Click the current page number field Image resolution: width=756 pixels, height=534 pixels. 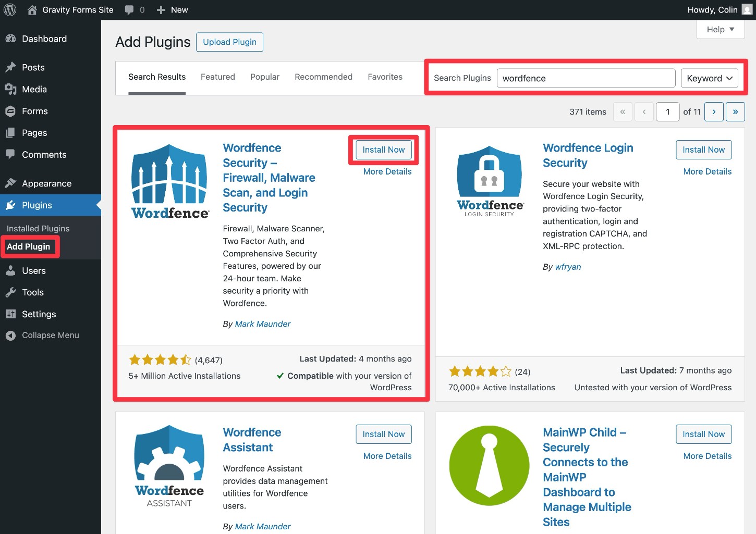667,111
